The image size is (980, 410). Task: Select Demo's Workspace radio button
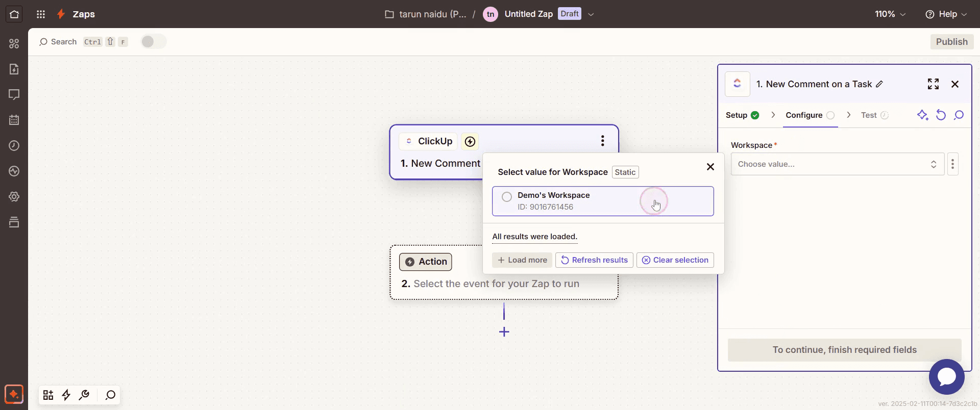507,197
